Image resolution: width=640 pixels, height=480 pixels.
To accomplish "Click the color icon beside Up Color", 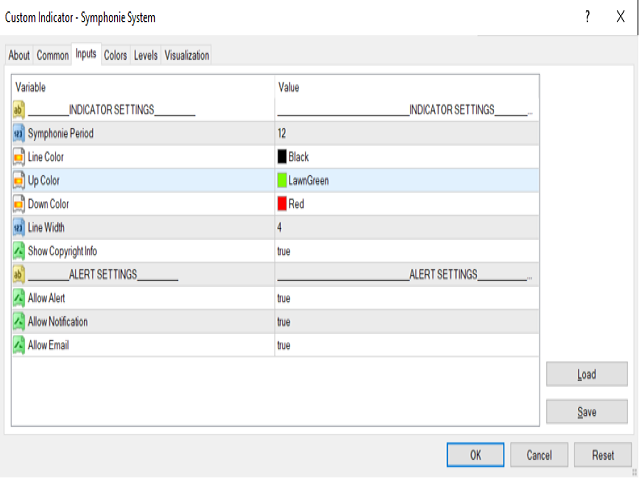I will pyautogui.click(x=19, y=180).
